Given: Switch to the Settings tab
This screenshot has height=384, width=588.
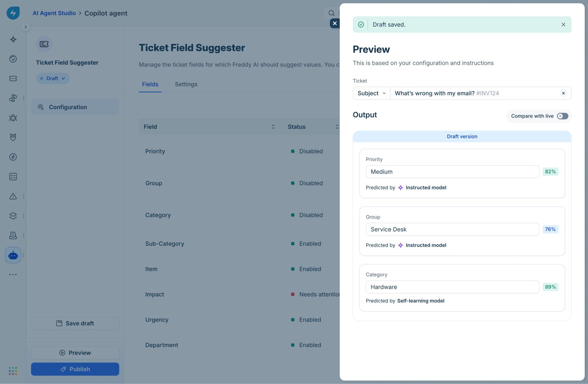Looking at the screenshot, I should tap(186, 84).
